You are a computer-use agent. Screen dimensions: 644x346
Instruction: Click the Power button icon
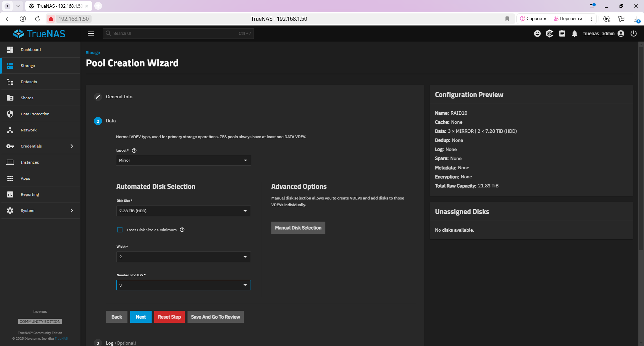(634, 34)
